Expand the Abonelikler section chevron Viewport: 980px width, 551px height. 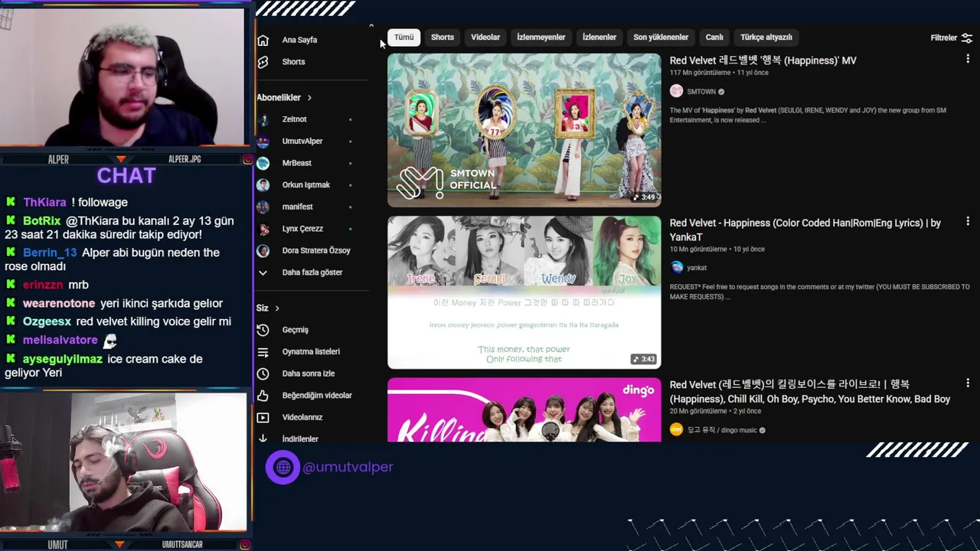(309, 98)
